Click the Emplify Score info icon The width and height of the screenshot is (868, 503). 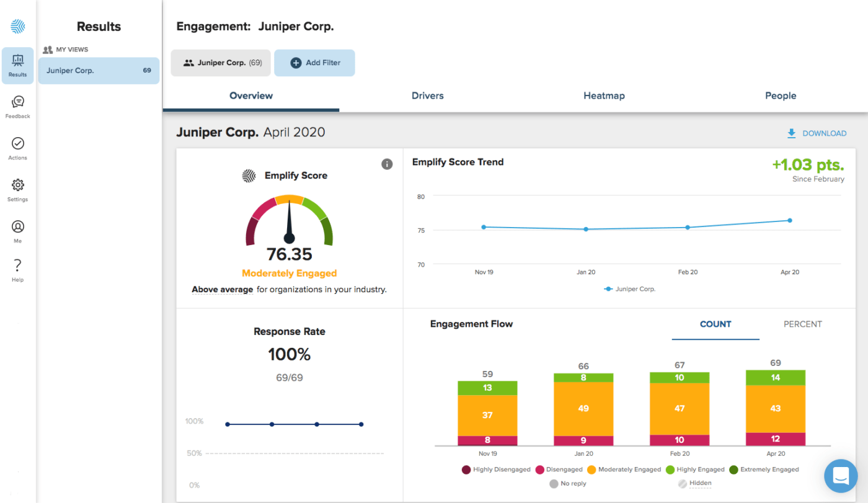coord(387,164)
